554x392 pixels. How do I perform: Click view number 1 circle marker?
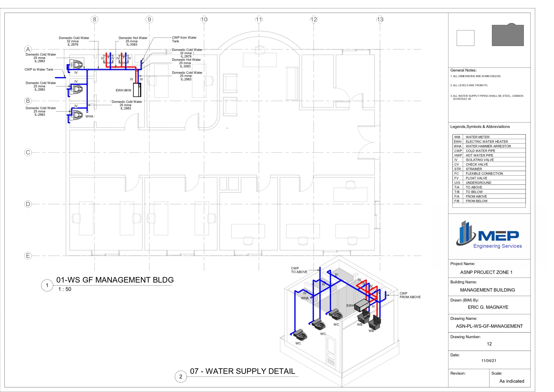click(47, 285)
